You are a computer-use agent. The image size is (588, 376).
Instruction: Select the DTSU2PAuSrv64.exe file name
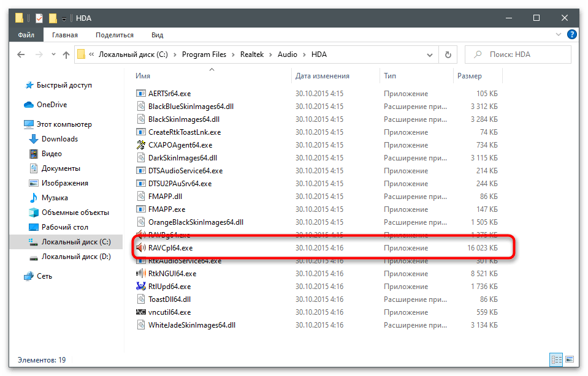click(180, 184)
